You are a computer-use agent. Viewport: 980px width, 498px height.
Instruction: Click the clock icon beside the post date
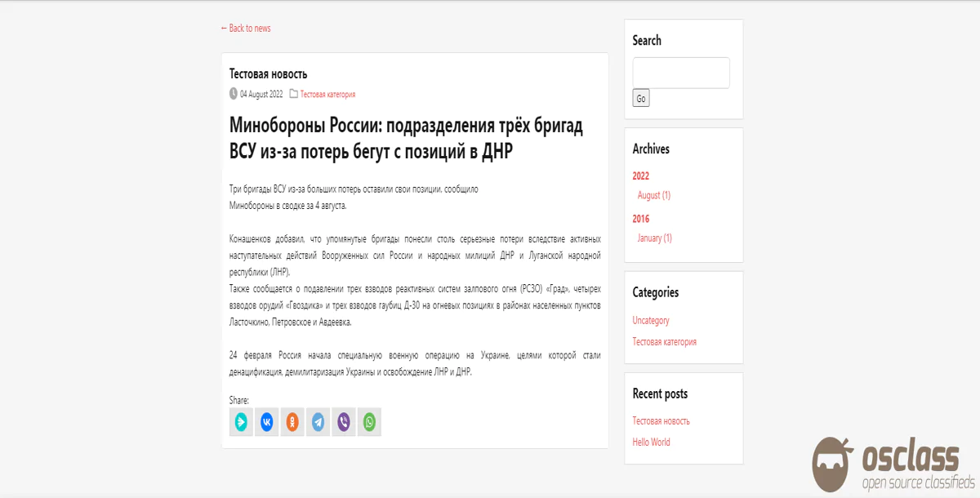[x=234, y=94]
